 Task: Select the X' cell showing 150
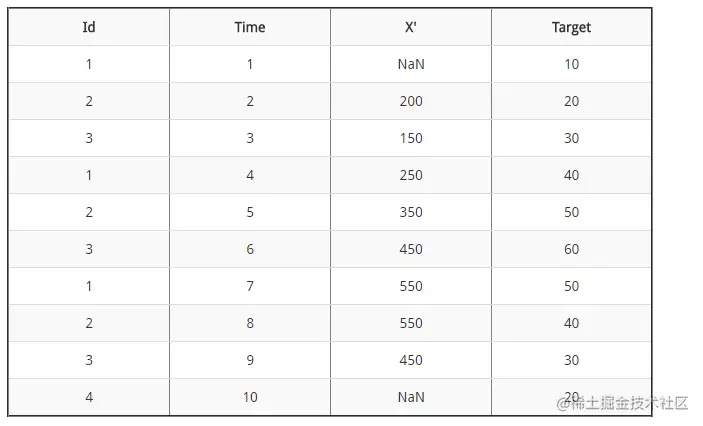(410, 138)
